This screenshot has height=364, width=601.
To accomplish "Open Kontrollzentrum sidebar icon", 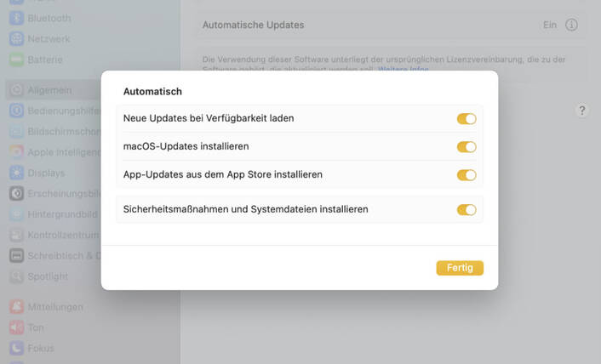I will (16, 235).
